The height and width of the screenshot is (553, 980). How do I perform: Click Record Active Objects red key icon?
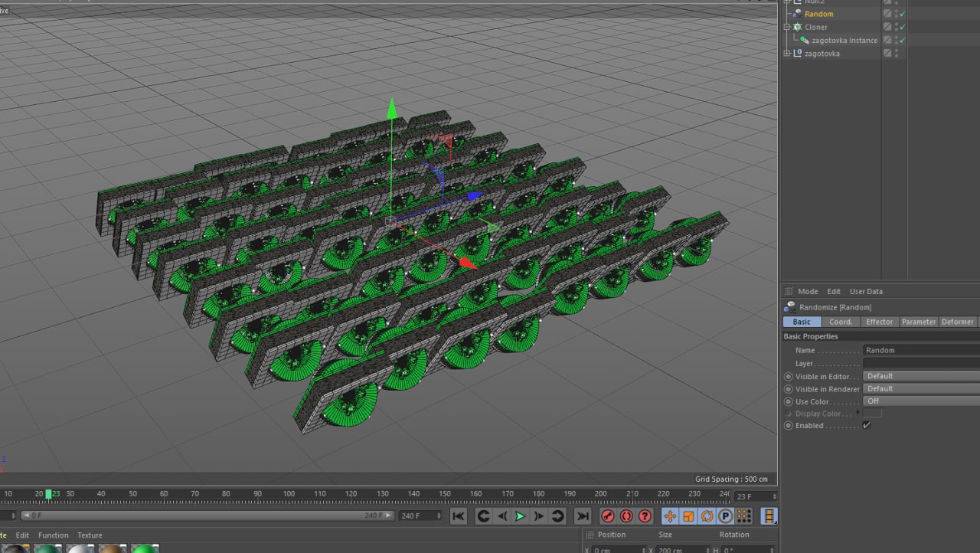(x=608, y=516)
